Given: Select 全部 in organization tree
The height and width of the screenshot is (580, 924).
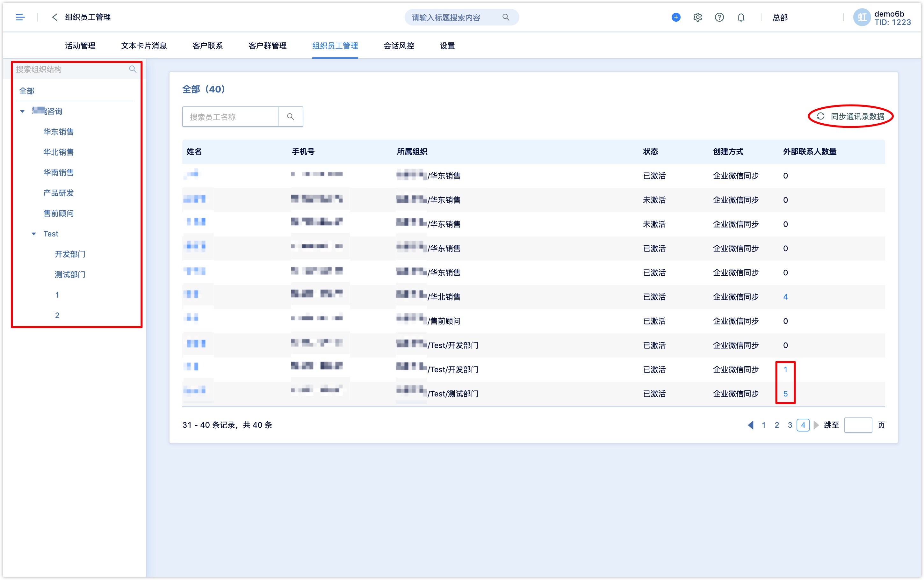Looking at the screenshot, I should [27, 91].
